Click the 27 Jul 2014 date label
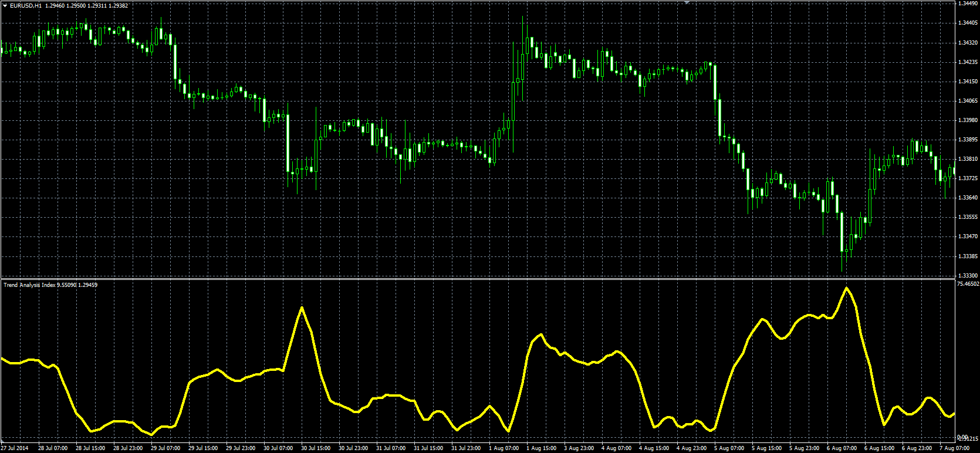980x453 pixels. pyautogui.click(x=15, y=448)
